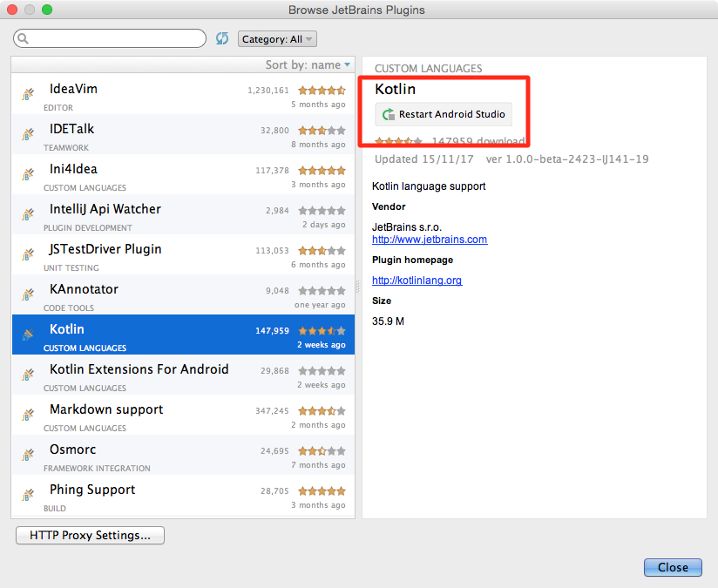Viewport: 718px width, 588px height.
Task: Open the Category: All dropdown
Action: (277, 39)
